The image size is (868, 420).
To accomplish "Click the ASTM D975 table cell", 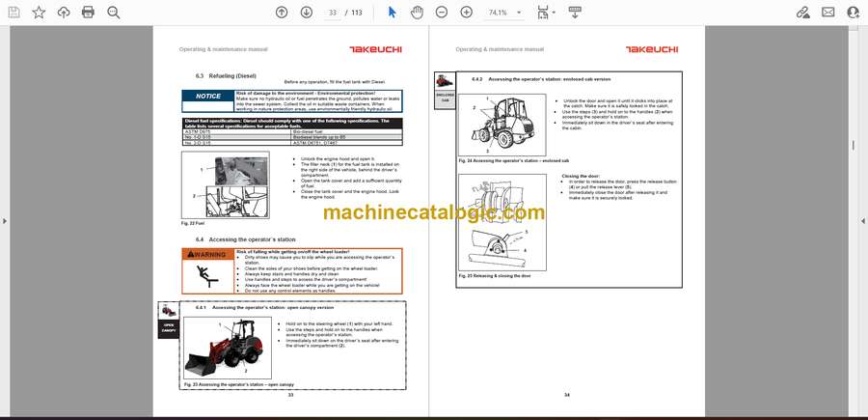I will pyautogui.click(x=236, y=132).
